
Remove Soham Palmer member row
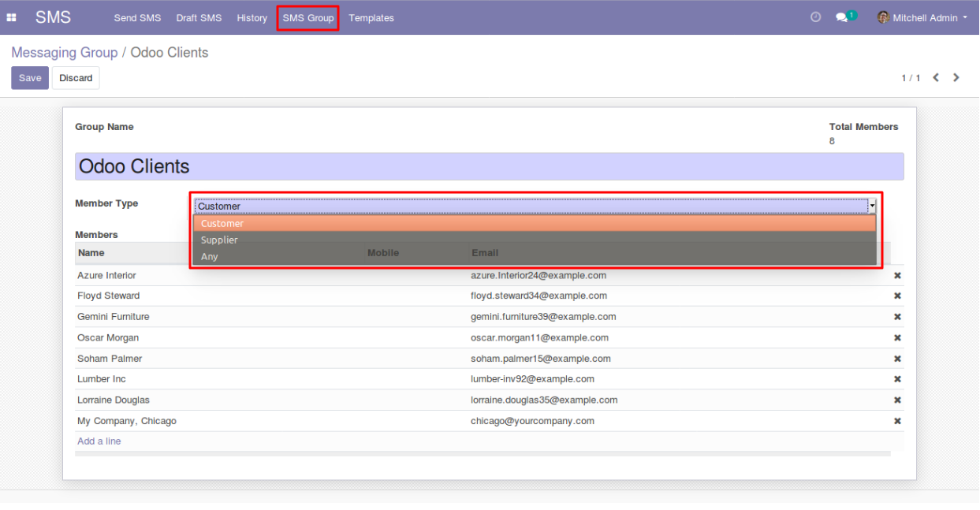pyautogui.click(x=897, y=359)
